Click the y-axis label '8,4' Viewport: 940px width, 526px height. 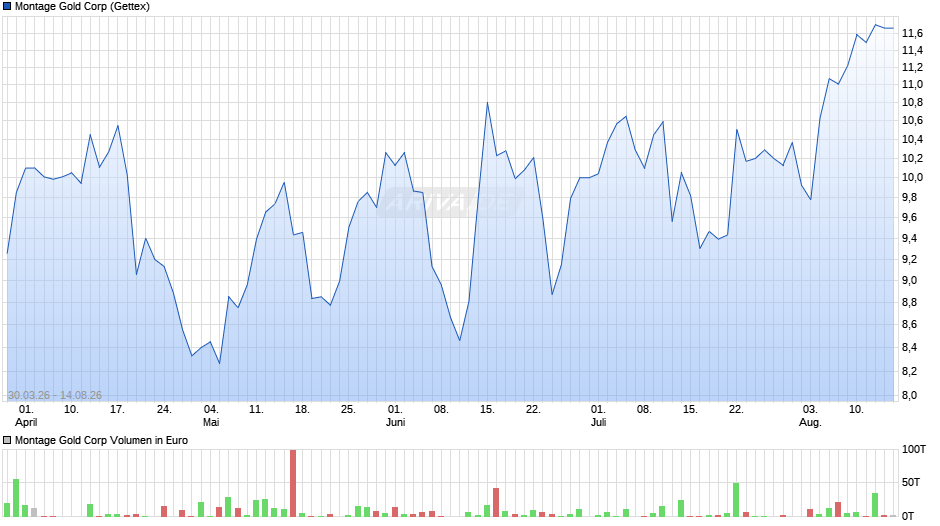click(909, 348)
